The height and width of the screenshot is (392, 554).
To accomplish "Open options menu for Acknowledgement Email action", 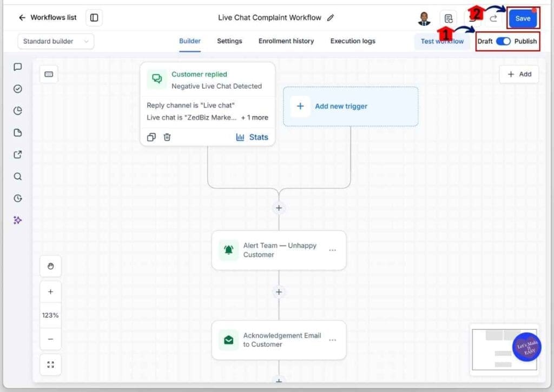I will coord(333,340).
